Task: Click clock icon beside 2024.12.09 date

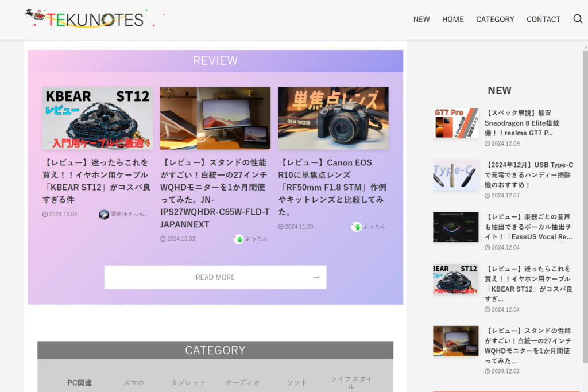Action: [487, 143]
